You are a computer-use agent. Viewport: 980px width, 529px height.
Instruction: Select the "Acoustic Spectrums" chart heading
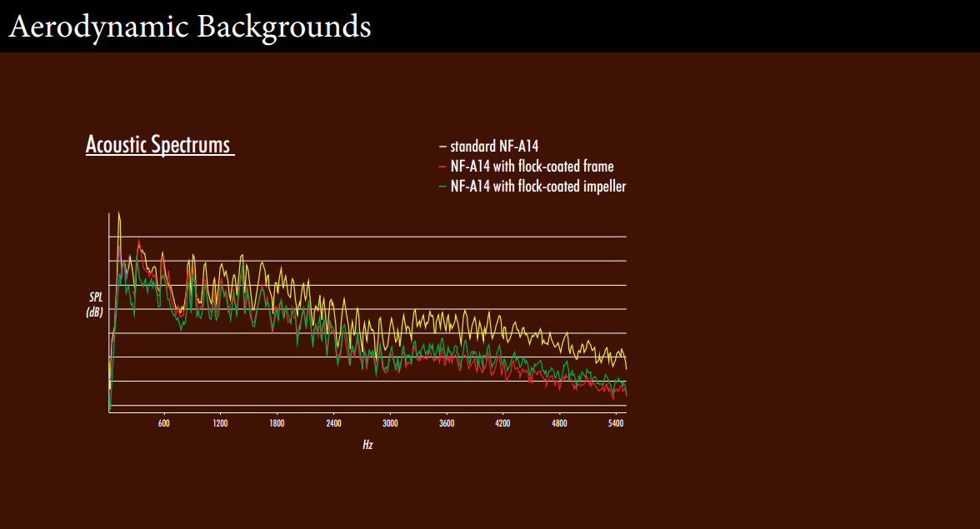click(160, 144)
